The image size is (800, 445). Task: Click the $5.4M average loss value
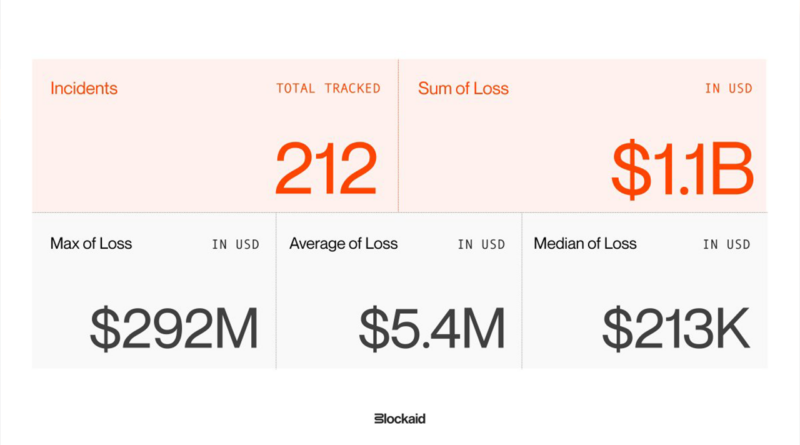pyautogui.click(x=432, y=328)
